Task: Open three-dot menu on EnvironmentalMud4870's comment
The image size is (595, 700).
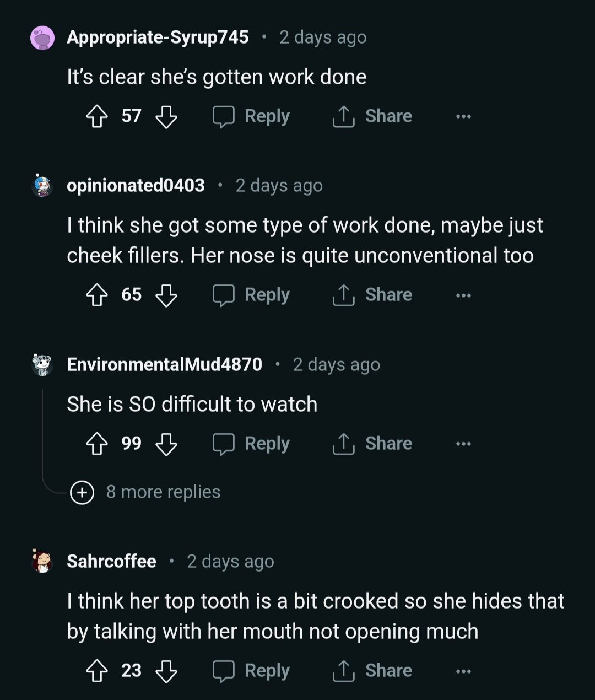Action: (x=463, y=444)
